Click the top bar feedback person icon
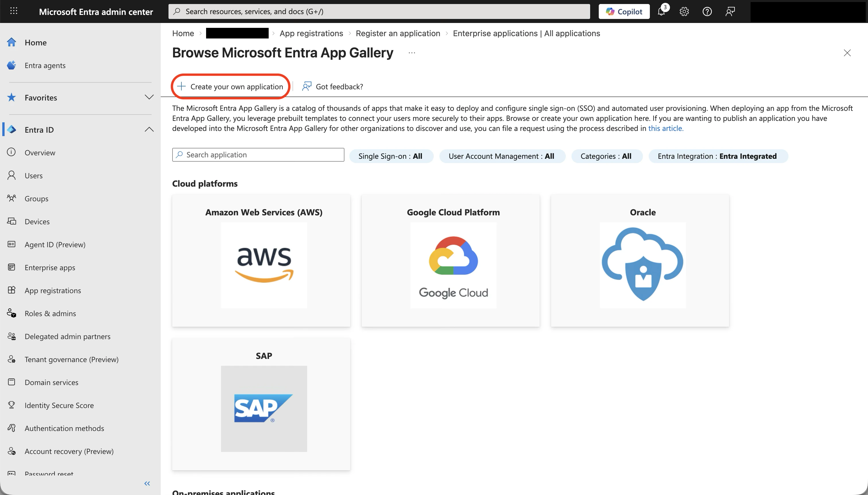The height and width of the screenshot is (495, 868). [730, 11]
